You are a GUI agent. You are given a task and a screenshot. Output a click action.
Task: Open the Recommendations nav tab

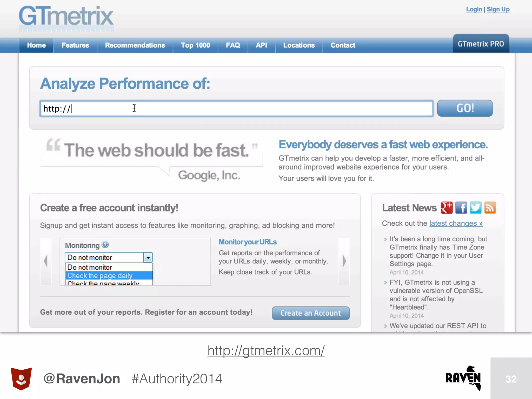[x=135, y=45]
